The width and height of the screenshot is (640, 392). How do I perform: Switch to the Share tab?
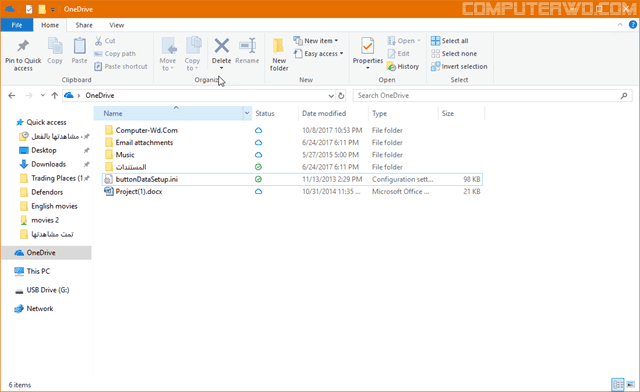coord(84,25)
